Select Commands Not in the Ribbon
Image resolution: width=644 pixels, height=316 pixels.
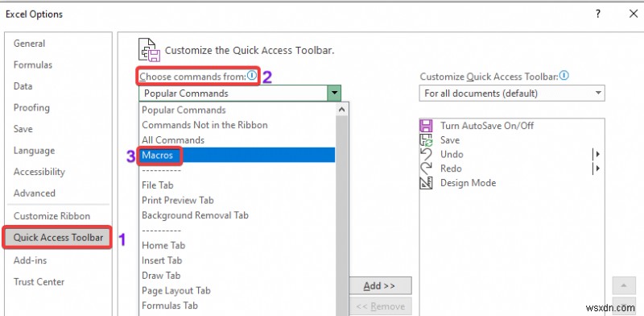tap(205, 125)
